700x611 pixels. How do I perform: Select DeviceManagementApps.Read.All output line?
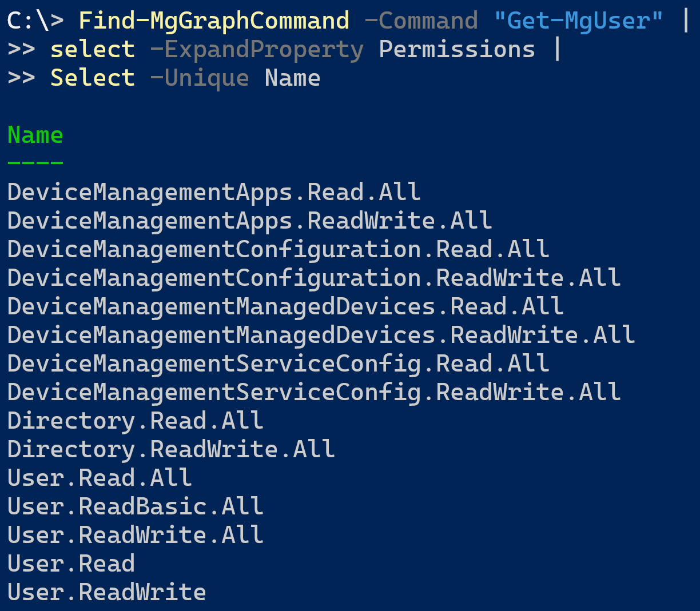pyautogui.click(x=214, y=193)
